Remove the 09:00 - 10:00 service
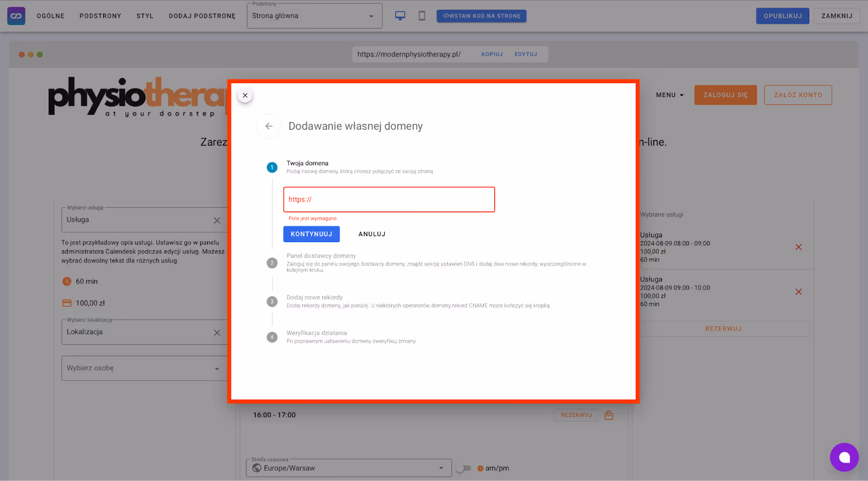The height and width of the screenshot is (481, 868). (x=798, y=292)
